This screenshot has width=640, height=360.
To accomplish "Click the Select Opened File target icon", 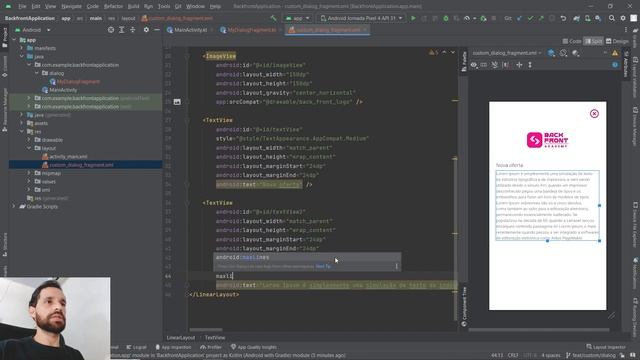I will pos(111,30).
